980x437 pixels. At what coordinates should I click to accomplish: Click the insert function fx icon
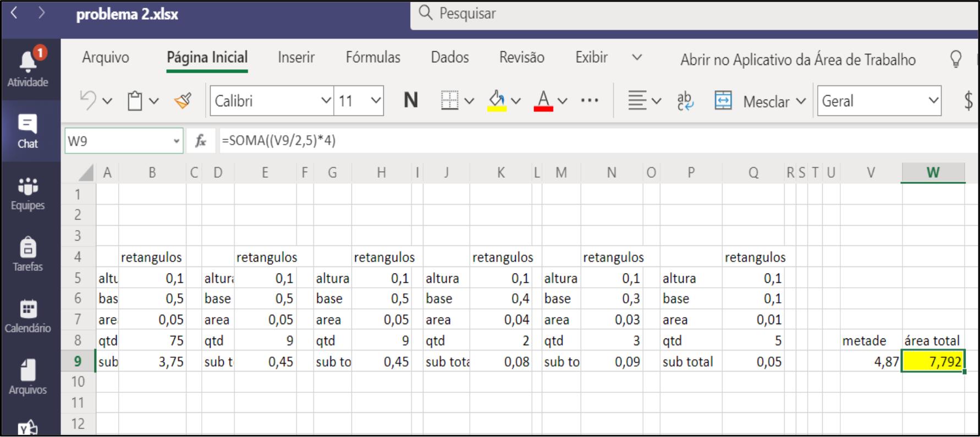tap(201, 141)
